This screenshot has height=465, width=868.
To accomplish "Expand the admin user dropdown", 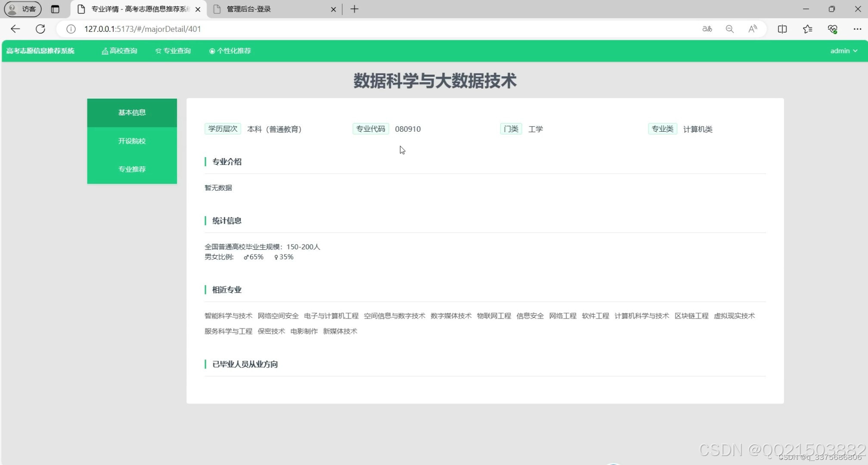I will [x=843, y=51].
